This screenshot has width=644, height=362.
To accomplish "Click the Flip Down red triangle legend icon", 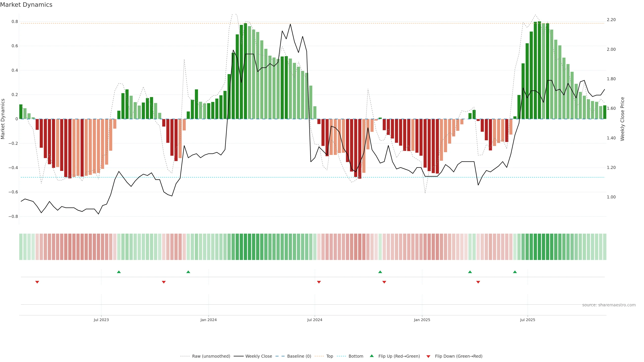I will pyautogui.click(x=428, y=356).
